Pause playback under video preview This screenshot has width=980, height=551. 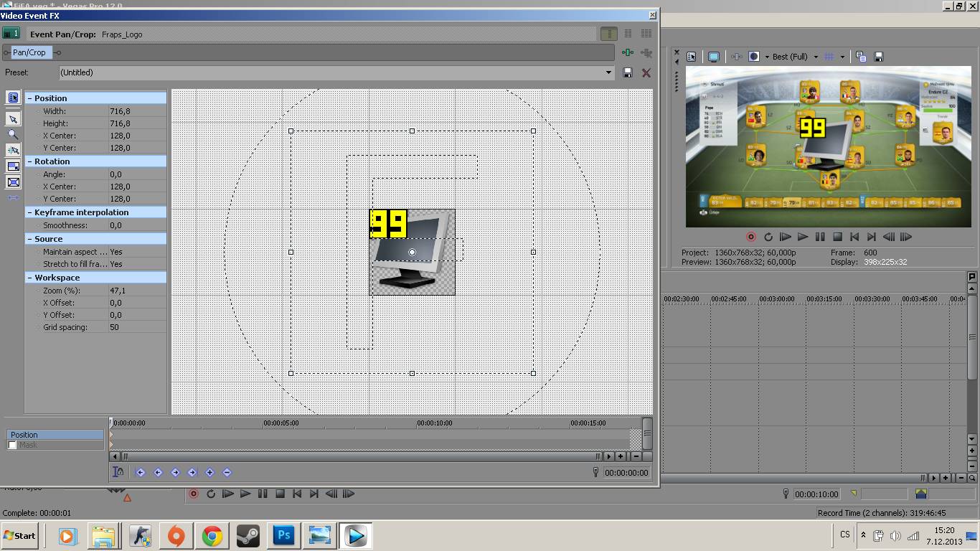(820, 237)
